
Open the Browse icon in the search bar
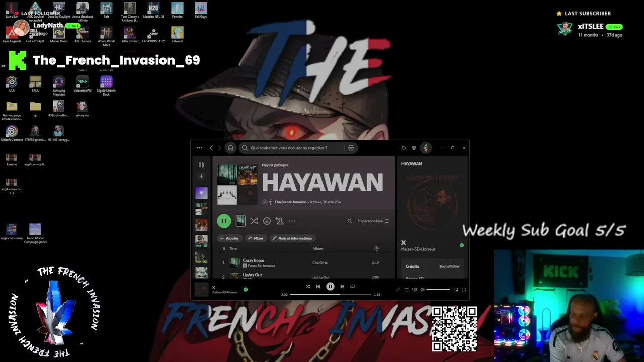click(x=351, y=148)
